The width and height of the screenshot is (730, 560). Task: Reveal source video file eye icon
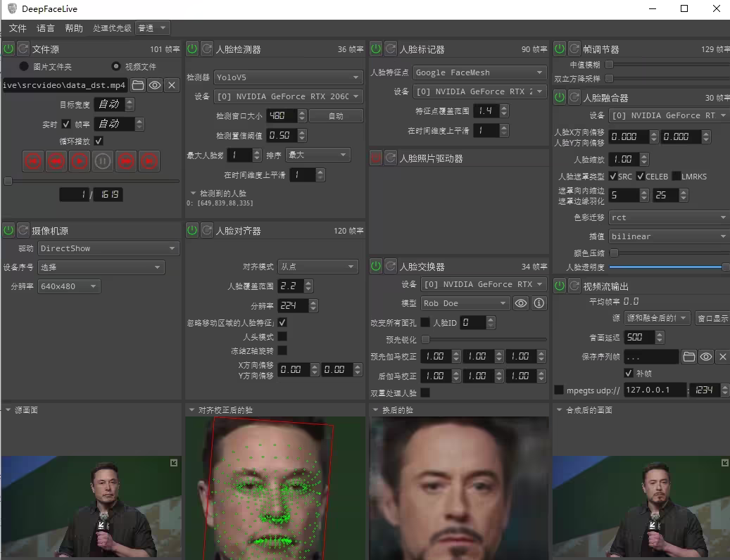coord(155,85)
